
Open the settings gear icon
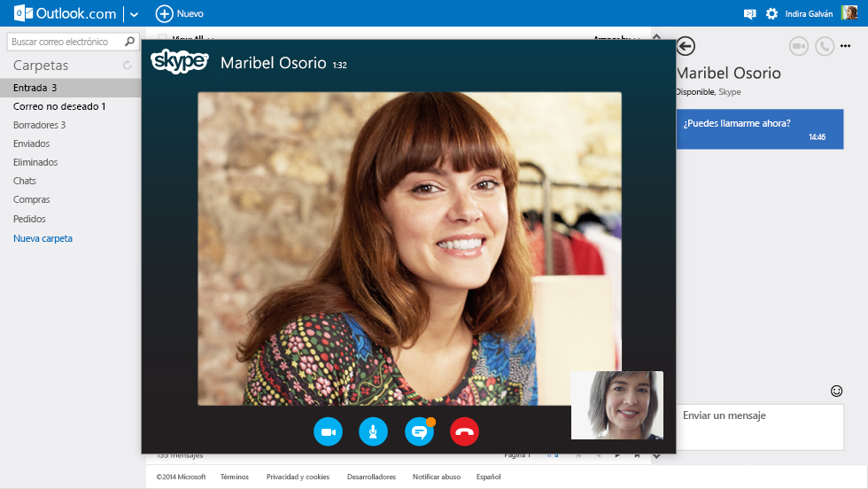(771, 13)
